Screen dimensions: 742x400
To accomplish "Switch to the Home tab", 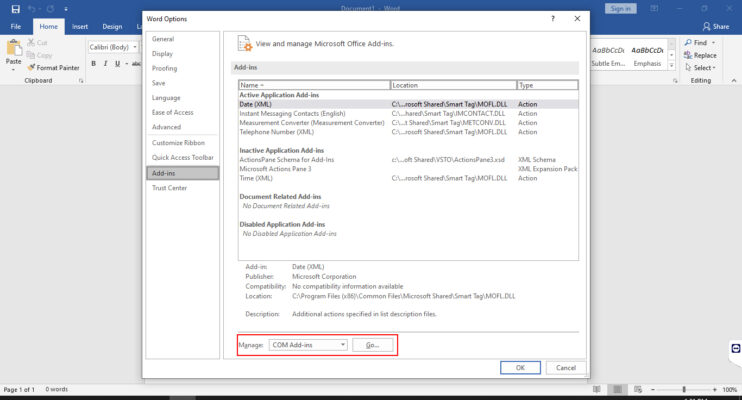I will 48,27.
